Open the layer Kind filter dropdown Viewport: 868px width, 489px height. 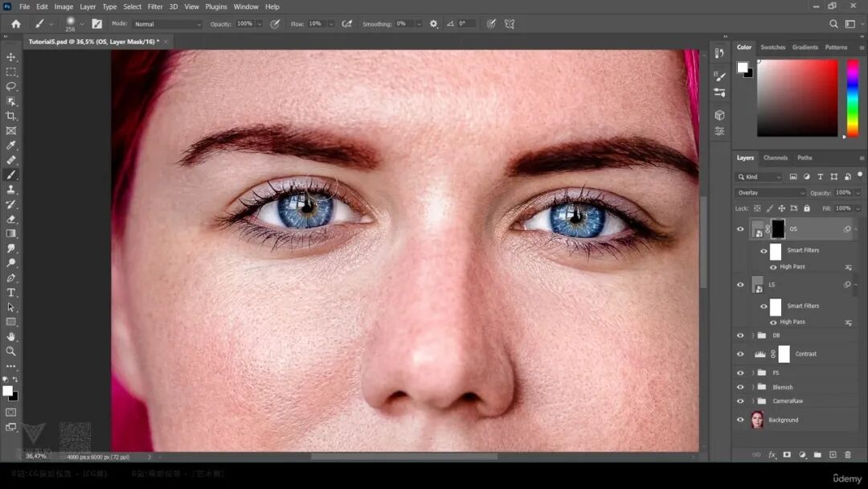[759, 177]
